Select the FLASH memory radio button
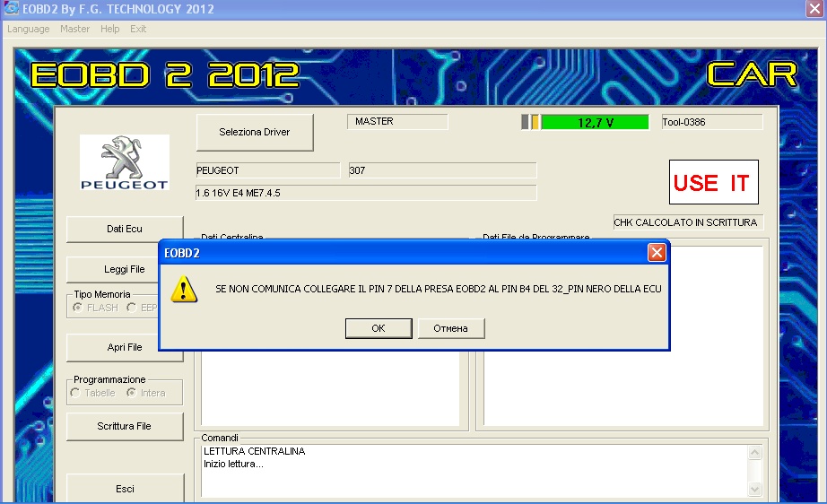827x504 pixels. click(78, 308)
